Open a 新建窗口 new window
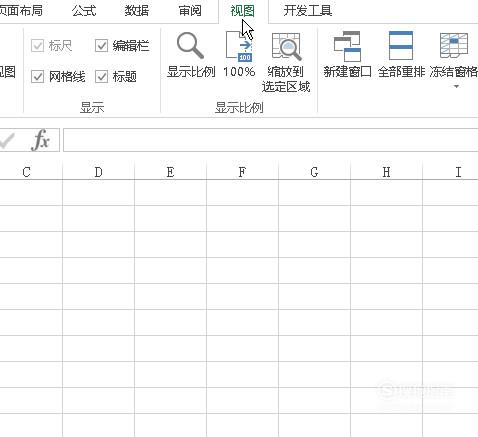The width and height of the screenshot is (478, 437). (347, 55)
